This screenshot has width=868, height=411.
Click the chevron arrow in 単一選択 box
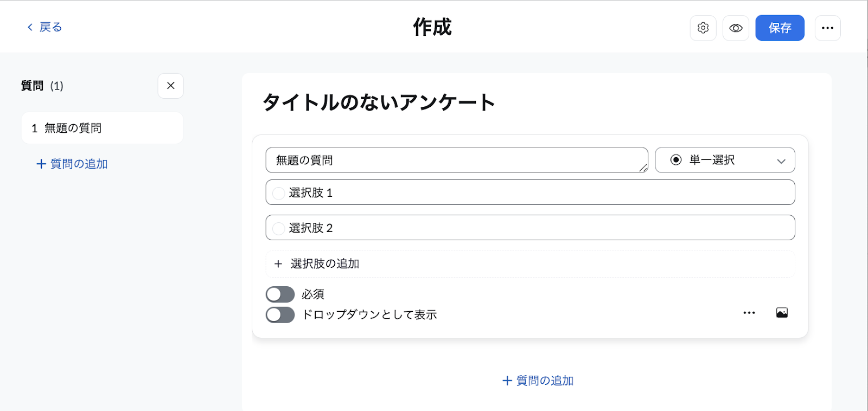(781, 161)
